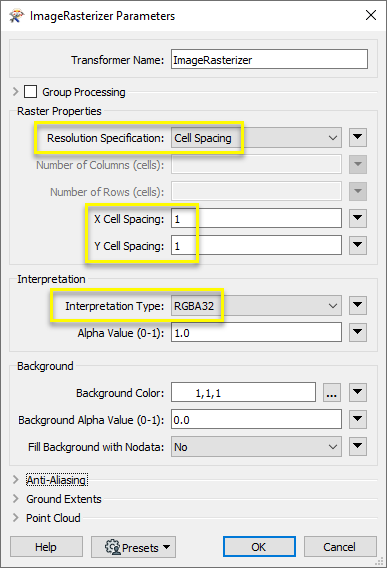Click arrow menu beside Background Color

pyautogui.click(x=358, y=392)
